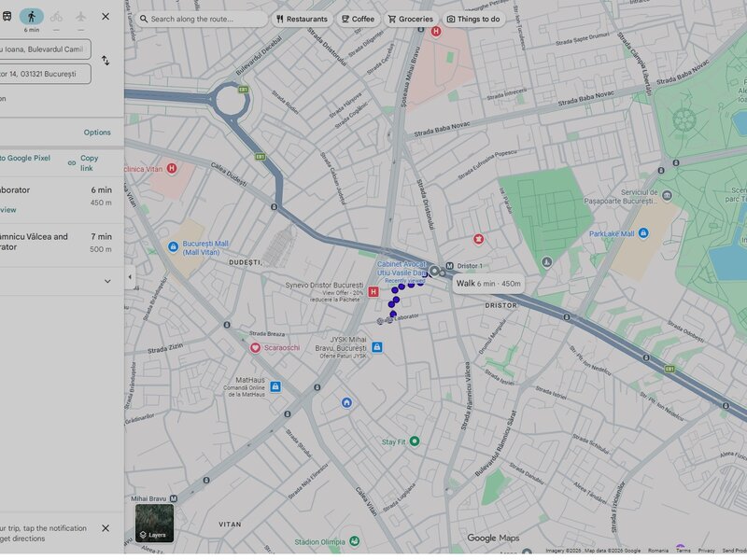Collapse the side panel with arrow handle
This screenshot has height=560, width=747.
point(130,276)
